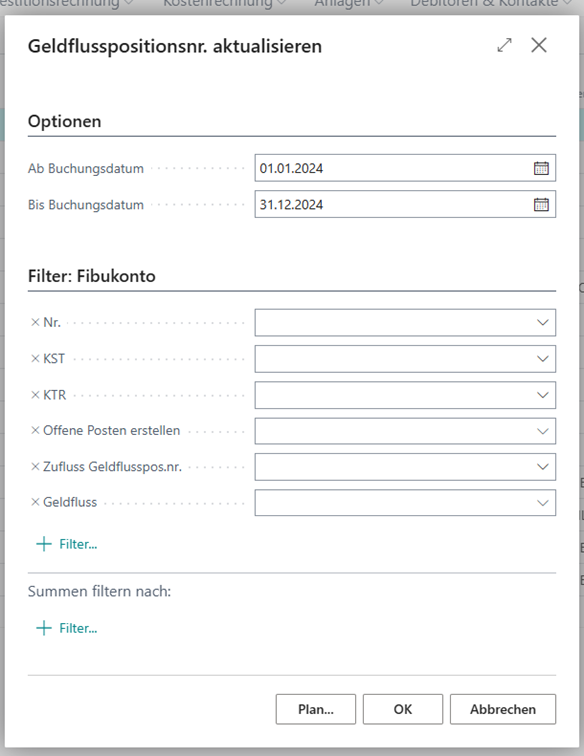Screen dimensions: 584x756
Task: Add a filter under Summen filtern nach
Action: [x=67, y=628]
